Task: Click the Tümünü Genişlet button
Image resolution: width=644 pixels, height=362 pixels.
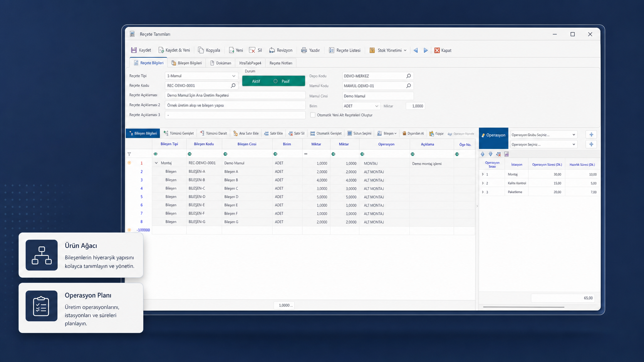Action: click(x=179, y=133)
